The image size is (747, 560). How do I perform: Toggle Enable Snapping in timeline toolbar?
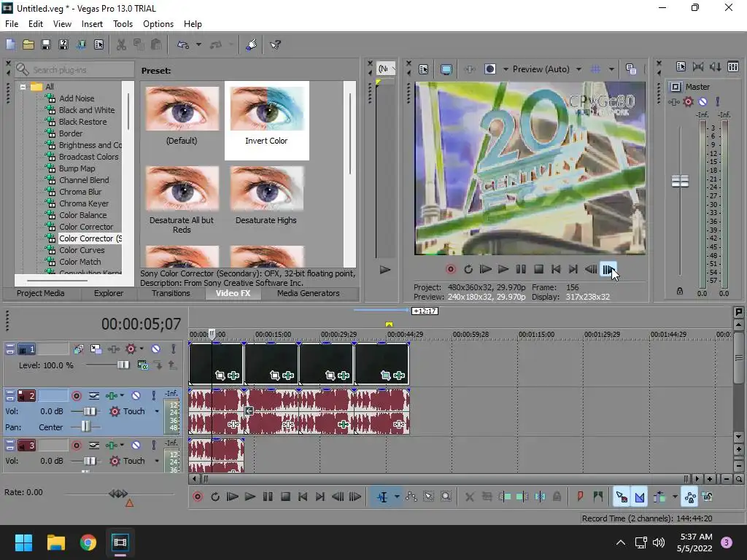point(622,497)
